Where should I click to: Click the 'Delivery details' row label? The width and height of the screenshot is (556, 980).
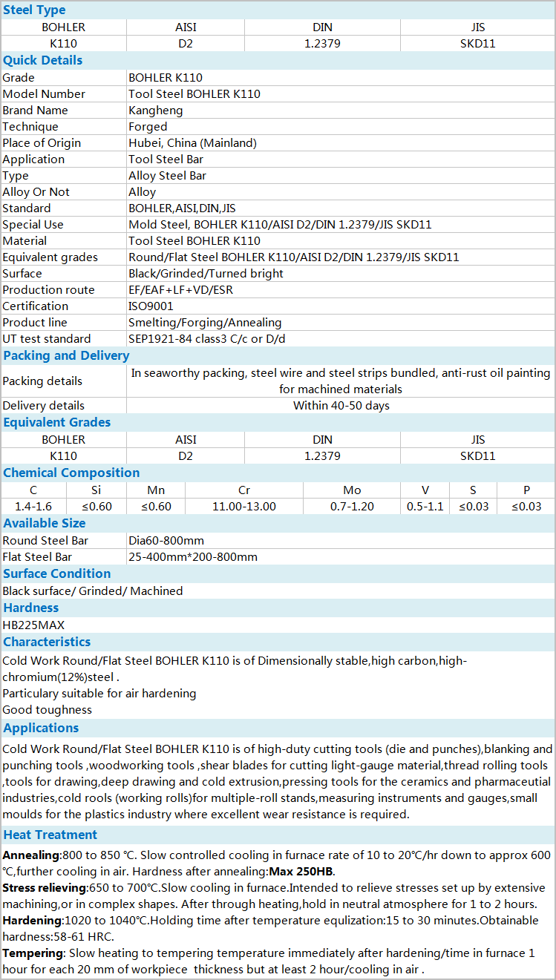pos(43,405)
